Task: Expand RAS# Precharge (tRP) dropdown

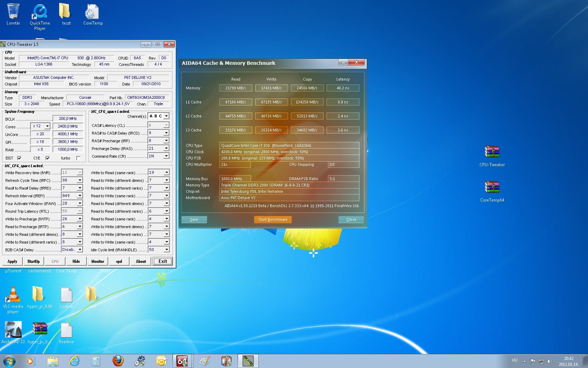Action: coord(166,141)
